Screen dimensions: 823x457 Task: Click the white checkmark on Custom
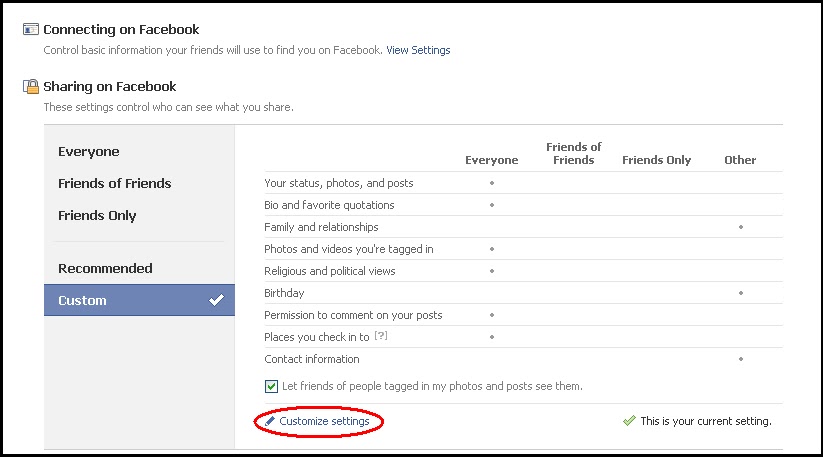coord(216,300)
